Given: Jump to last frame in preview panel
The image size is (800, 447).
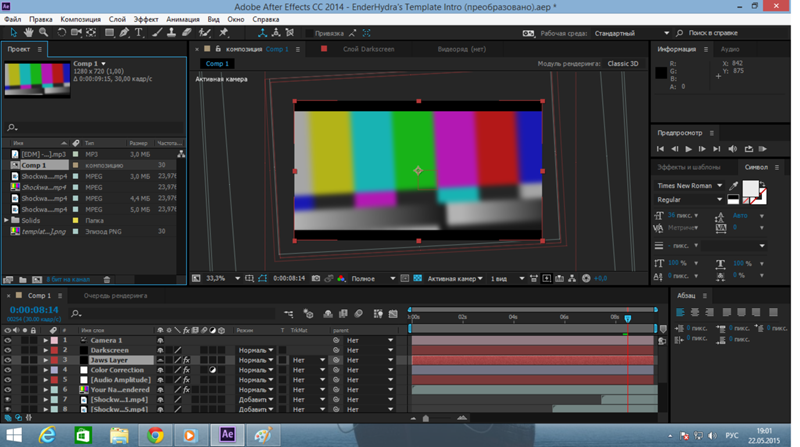Looking at the screenshot, I should [717, 149].
